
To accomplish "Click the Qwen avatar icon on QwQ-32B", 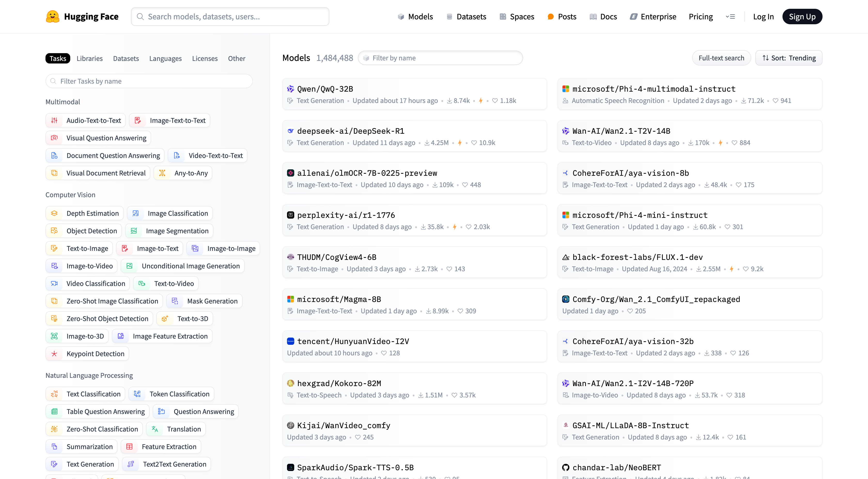I will click(x=290, y=89).
